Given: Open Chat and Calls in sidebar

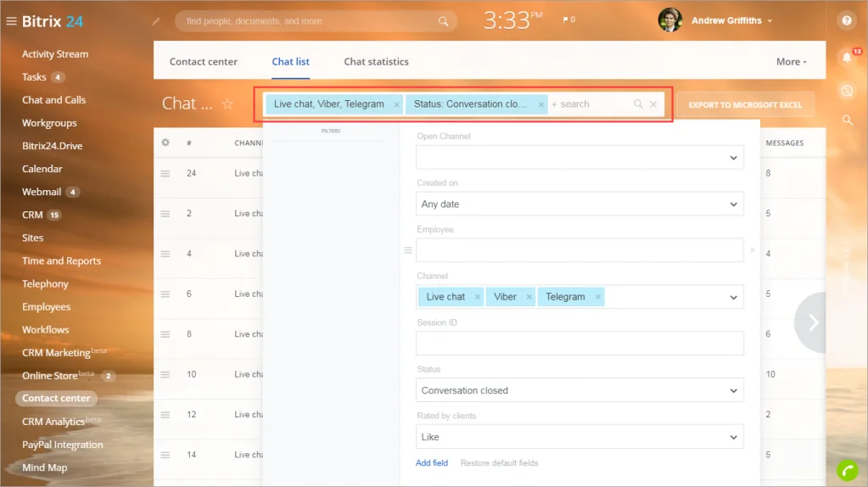Looking at the screenshot, I should pyautogui.click(x=53, y=99).
